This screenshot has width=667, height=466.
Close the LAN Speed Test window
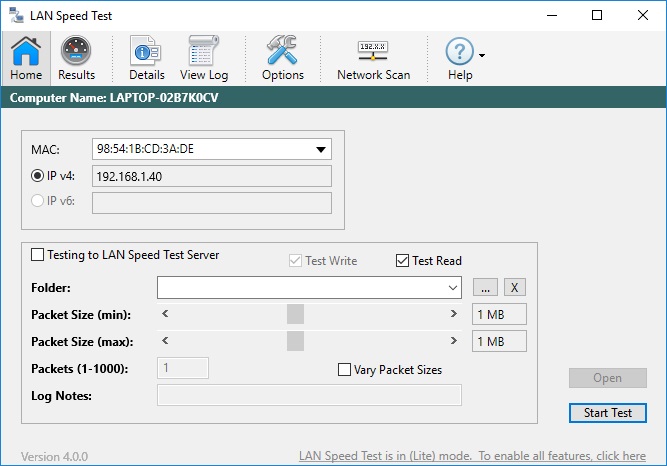[x=643, y=15]
